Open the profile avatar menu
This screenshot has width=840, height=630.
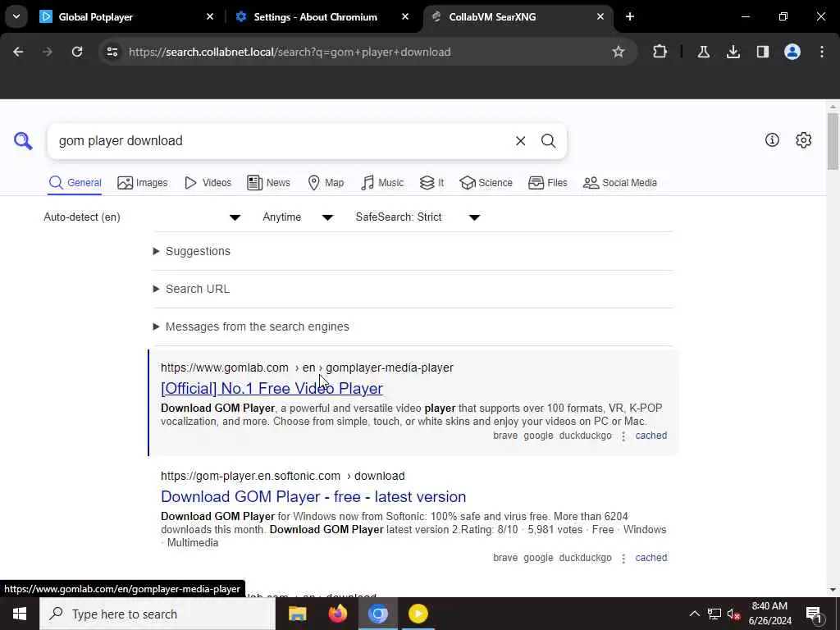792,52
